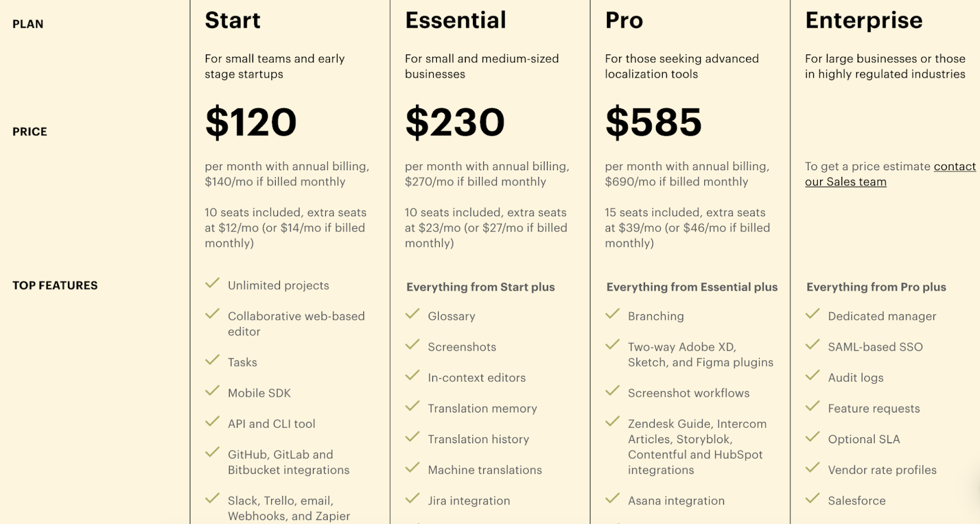Open the contact our Sales team link
The height and width of the screenshot is (524, 980).
coord(891,174)
